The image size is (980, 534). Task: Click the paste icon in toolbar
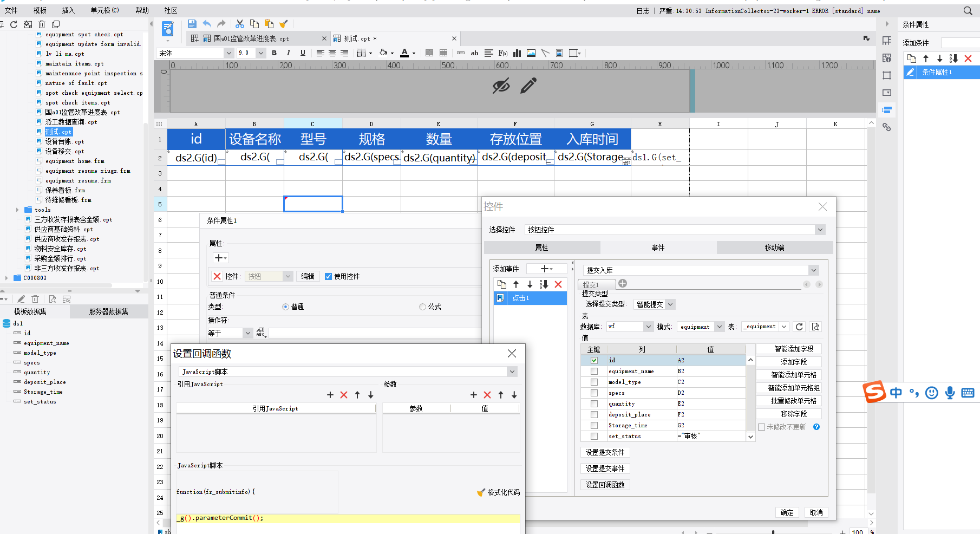click(269, 24)
